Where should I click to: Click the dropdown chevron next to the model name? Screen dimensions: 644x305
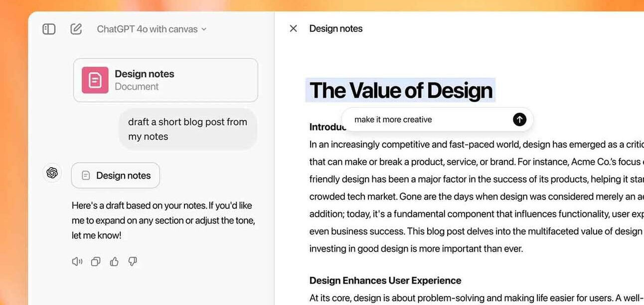pos(203,29)
